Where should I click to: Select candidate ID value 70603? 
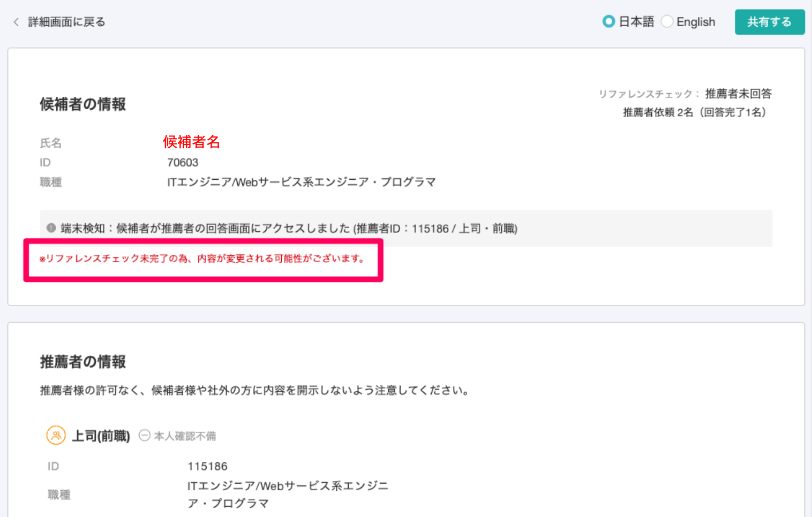click(x=183, y=162)
